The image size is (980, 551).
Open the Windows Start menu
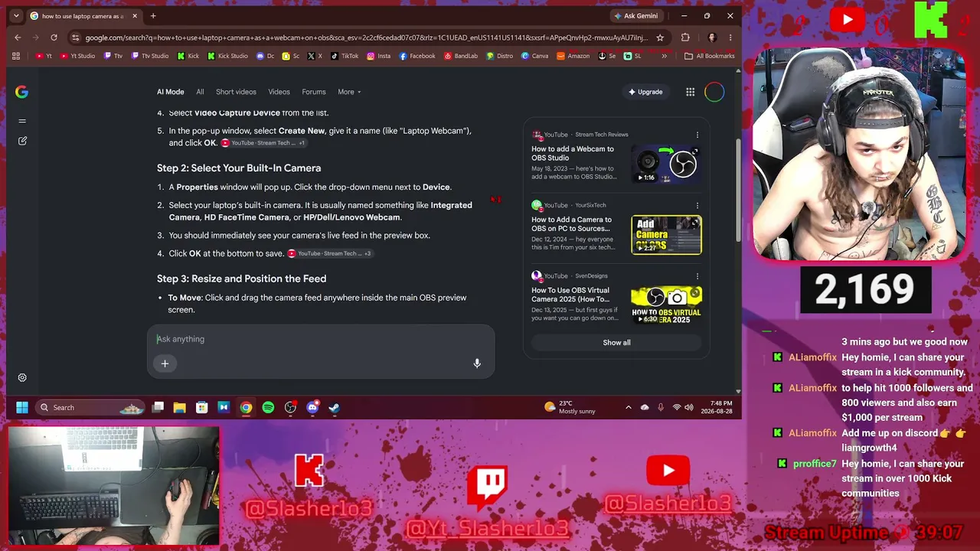[22, 407]
